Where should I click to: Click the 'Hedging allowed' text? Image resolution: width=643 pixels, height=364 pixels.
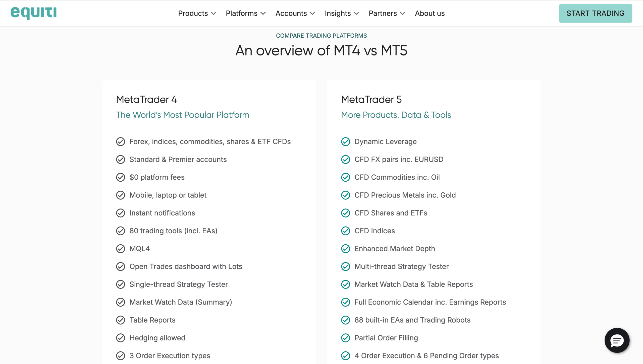[157, 338]
